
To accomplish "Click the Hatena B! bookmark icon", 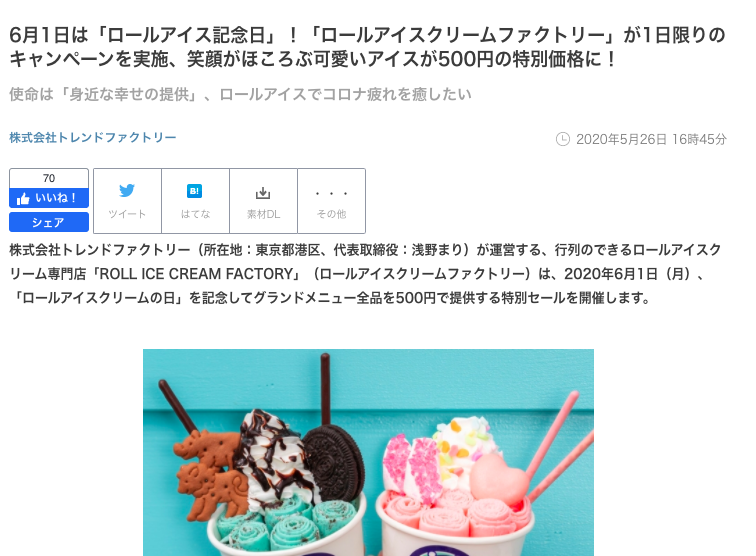I will pyautogui.click(x=194, y=191).
